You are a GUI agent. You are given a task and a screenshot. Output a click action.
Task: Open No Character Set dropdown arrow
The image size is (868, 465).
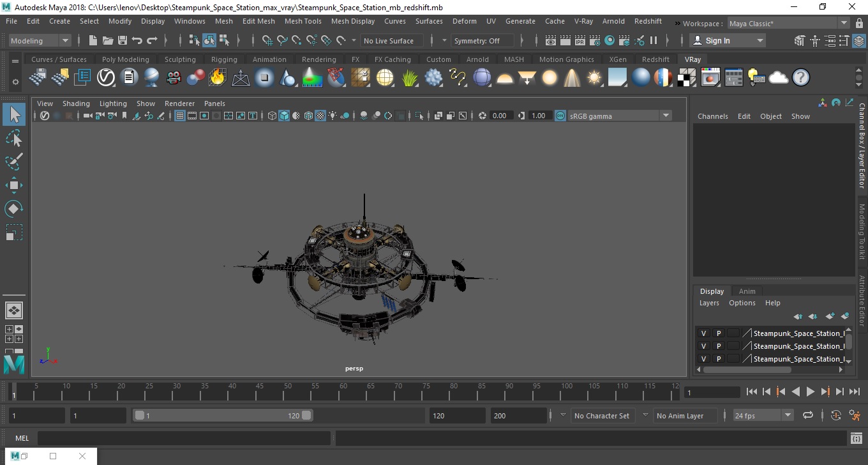pos(562,415)
